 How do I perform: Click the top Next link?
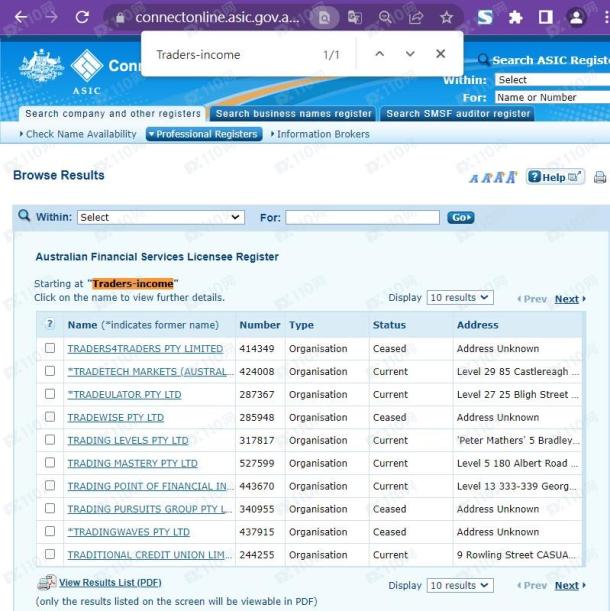pos(567,299)
